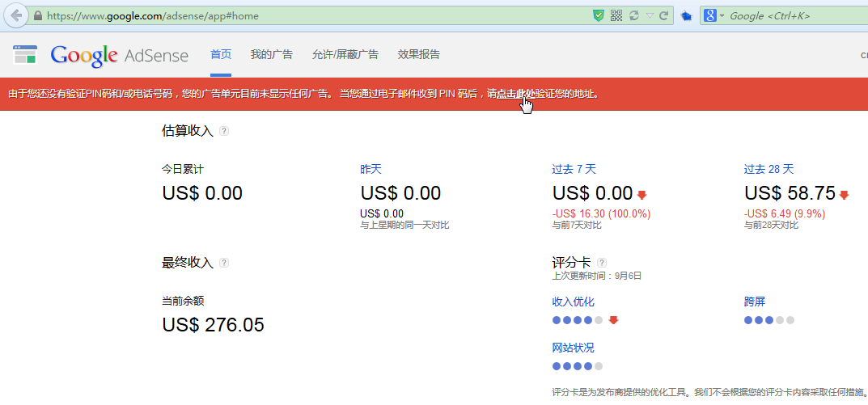Open the Google search engine selector icon
The height and width of the screenshot is (405, 868).
[713, 15]
